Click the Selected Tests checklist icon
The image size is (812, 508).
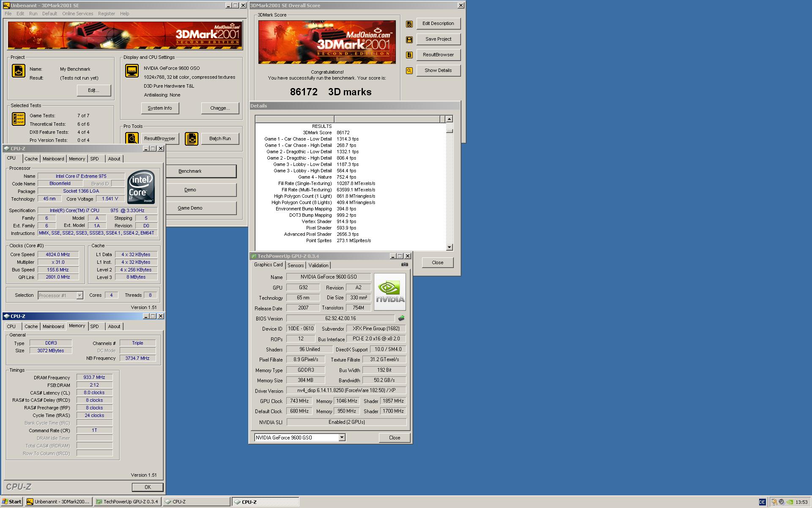point(18,119)
